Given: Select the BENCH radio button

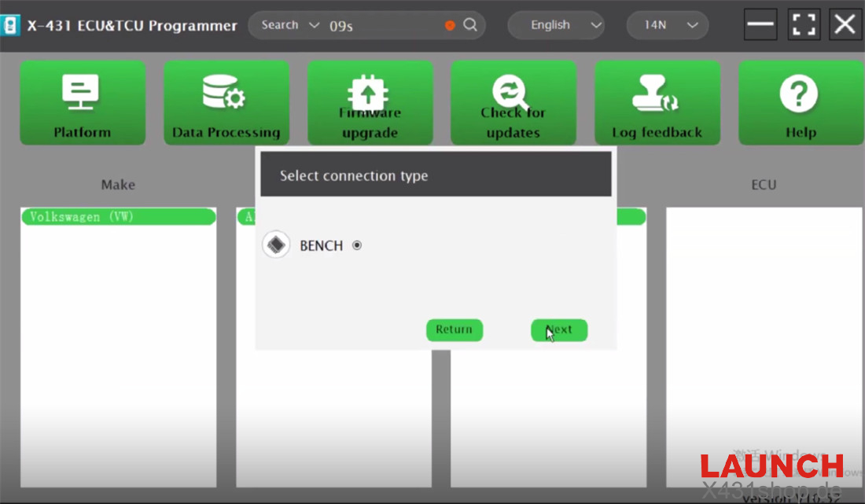Looking at the screenshot, I should pos(357,245).
